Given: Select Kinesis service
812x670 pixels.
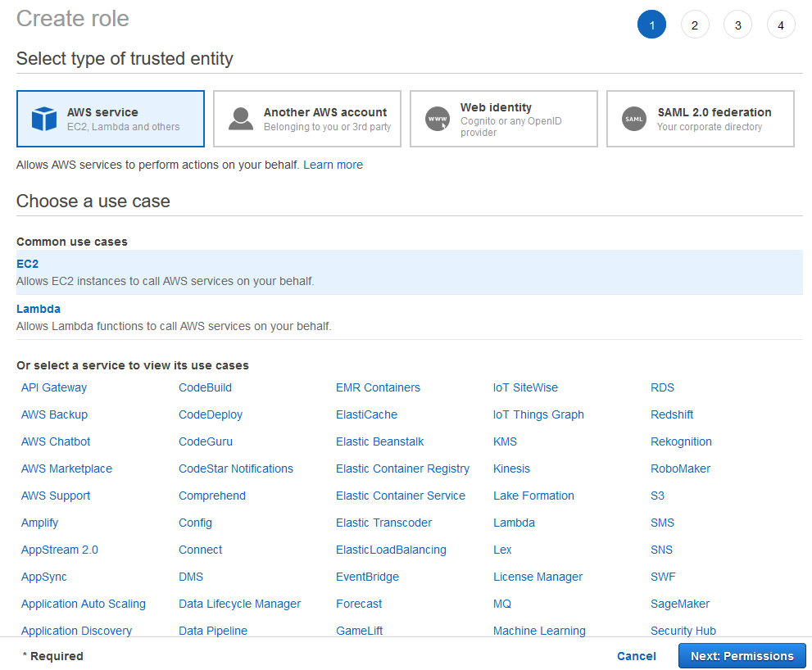Looking at the screenshot, I should pyautogui.click(x=511, y=468).
